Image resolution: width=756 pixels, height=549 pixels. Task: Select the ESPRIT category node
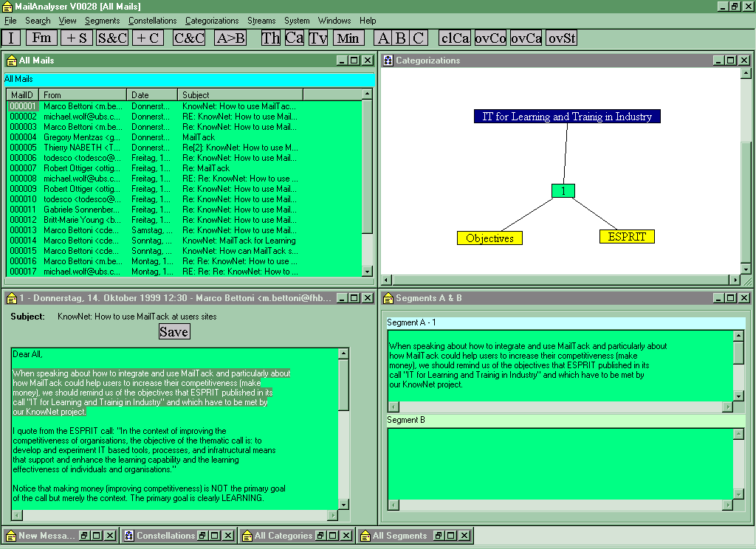pyautogui.click(x=627, y=237)
